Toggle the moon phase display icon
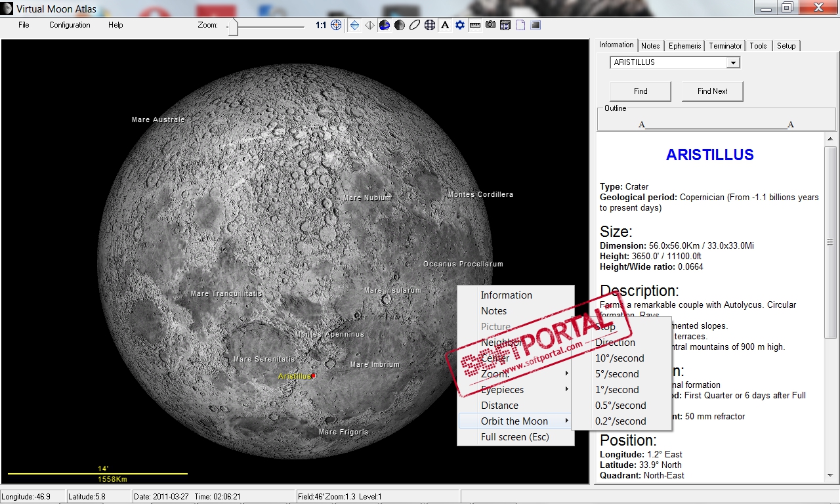The image size is (840, 504). point(400,25)
